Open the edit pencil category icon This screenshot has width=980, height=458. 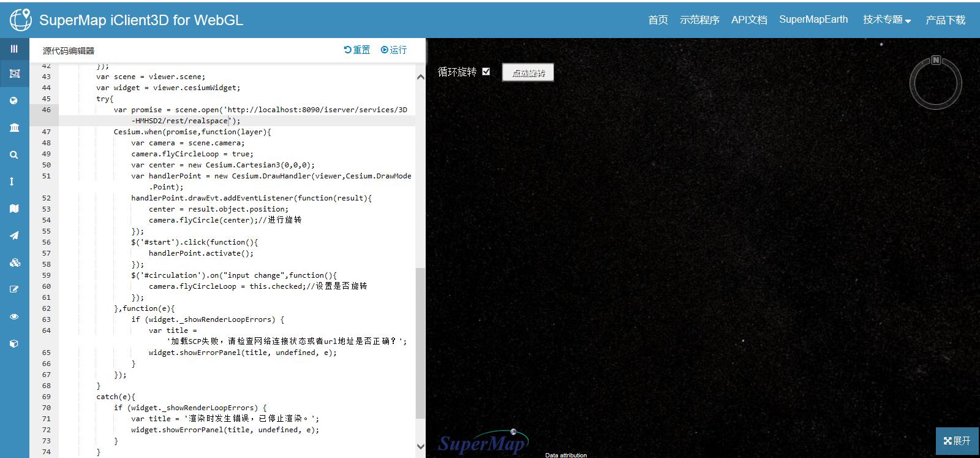pos(14,289)
